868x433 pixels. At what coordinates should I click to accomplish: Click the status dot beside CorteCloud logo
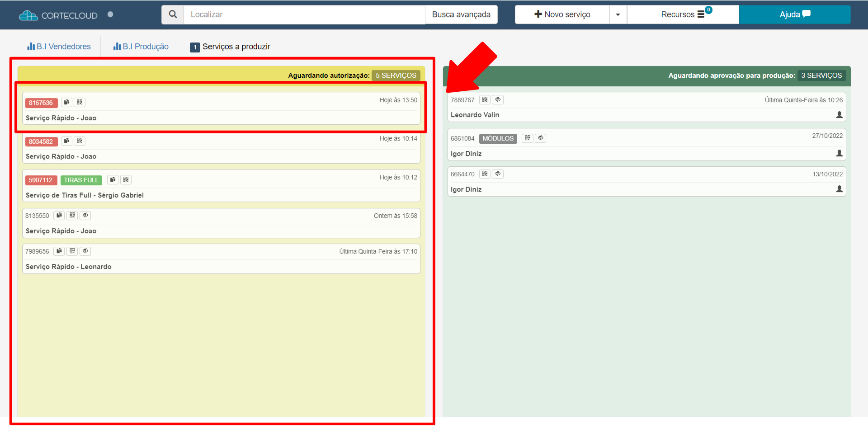tap(110, 14)
